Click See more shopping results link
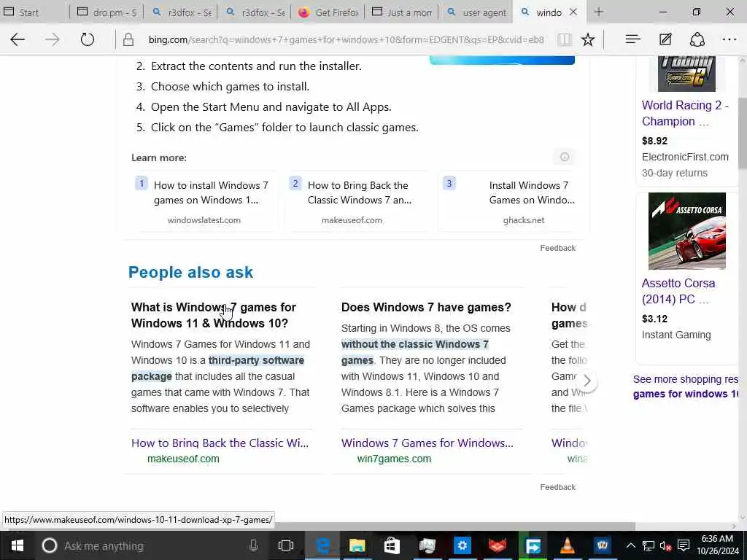Screen dimensions: 747x560 686,386
